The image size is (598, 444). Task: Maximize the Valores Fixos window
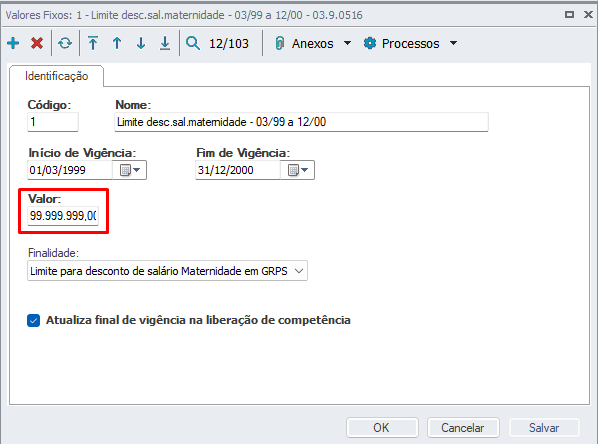tap(569, 14)
